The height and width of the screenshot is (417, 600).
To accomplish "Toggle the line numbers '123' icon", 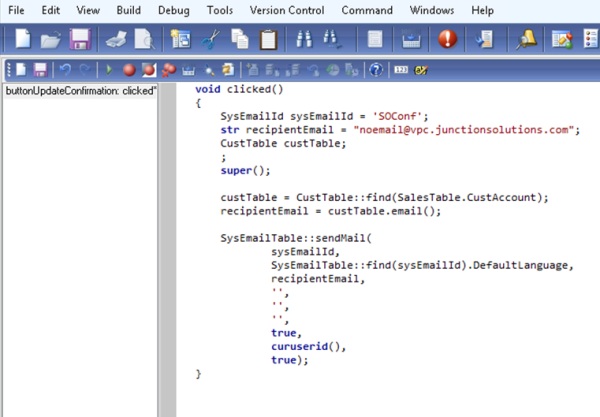I will pyautogui.click(x=401, y=70).
